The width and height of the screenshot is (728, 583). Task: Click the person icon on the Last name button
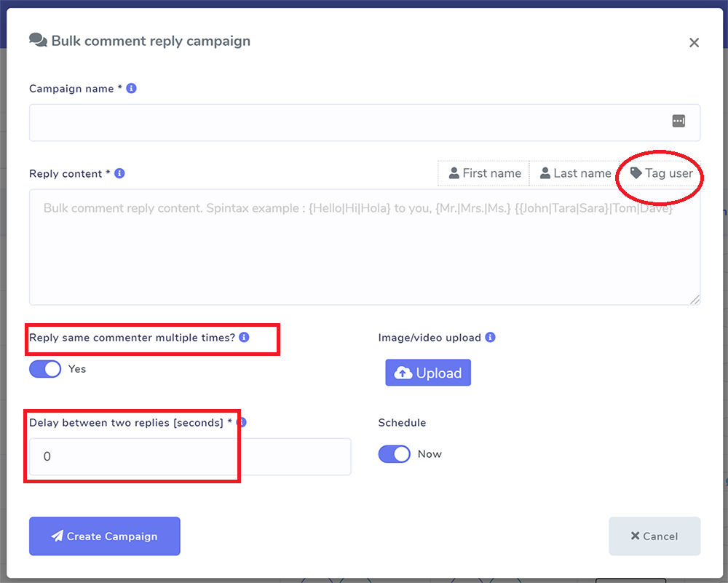pyautogui.click(x=545, y=173)
